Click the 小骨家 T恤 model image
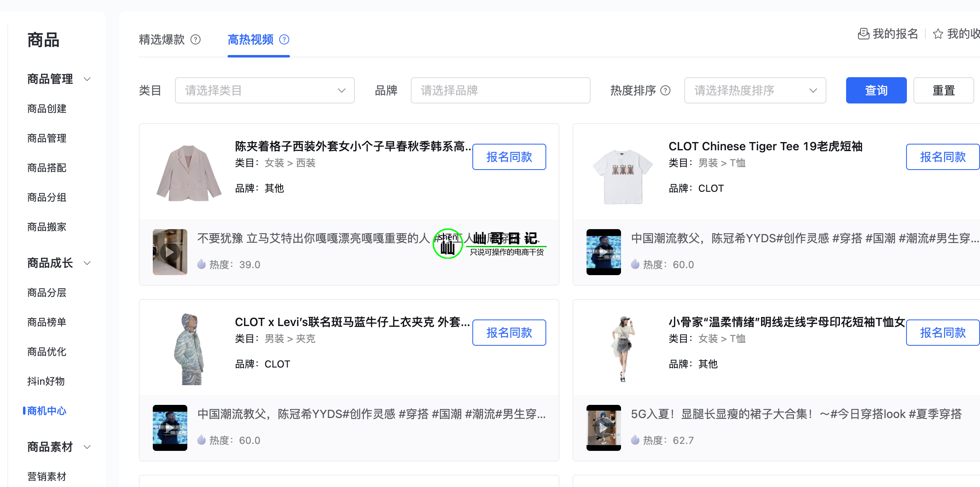Screen dimensions: 980x487 [623, 349]
